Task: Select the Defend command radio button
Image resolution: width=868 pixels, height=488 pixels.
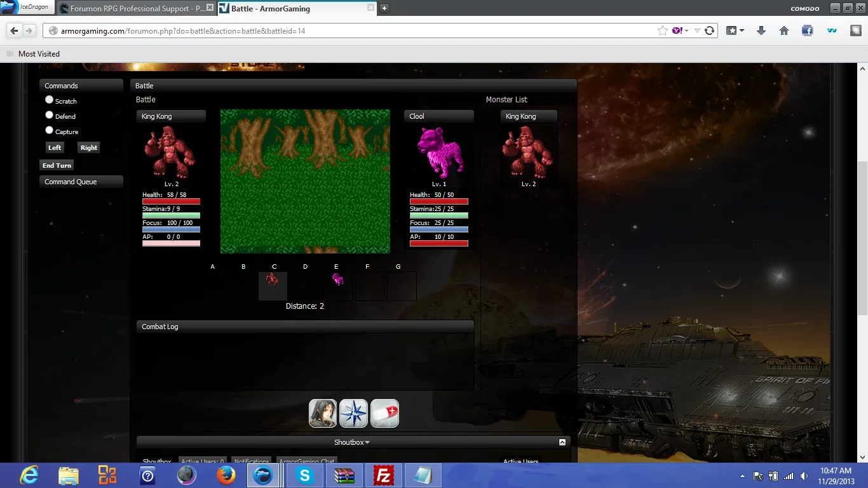Action: (x=49, y=116)
